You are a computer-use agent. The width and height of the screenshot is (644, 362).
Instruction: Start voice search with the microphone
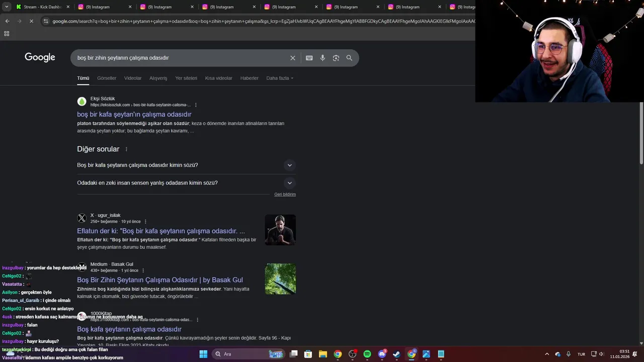coord(323,58)
